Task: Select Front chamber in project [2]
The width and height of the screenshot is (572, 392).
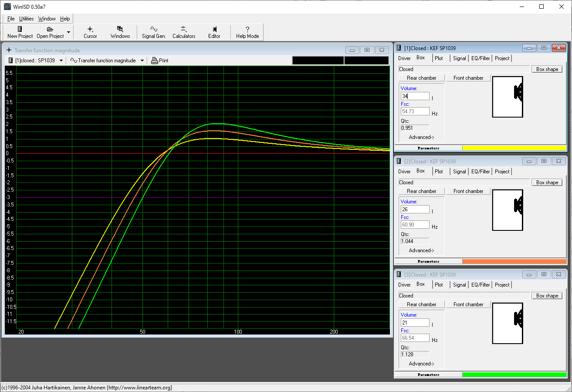Action: (x=468, y=191)
